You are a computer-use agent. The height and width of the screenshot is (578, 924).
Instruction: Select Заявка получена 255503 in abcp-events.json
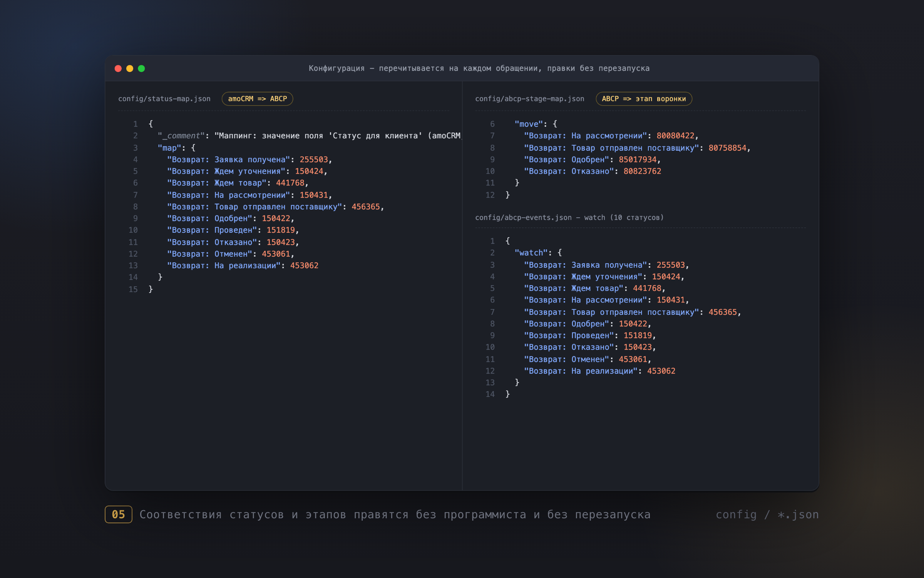point(606,265)
